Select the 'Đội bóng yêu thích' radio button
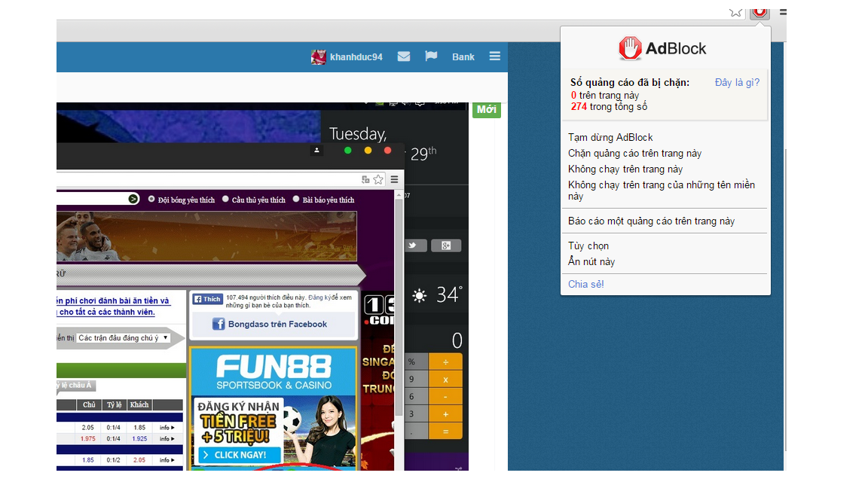Viewport: 868px width, 488px height. [x=151, y=200]
